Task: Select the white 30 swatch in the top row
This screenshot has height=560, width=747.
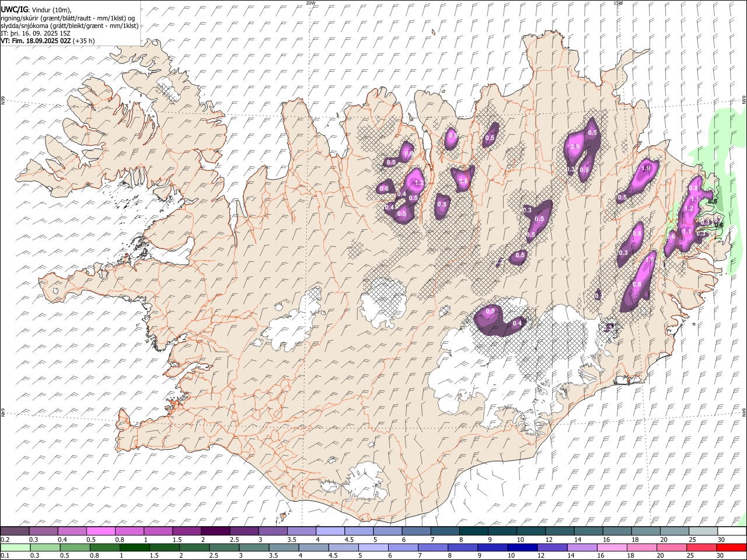Action: pyautogui.click(x=731, y=531)
